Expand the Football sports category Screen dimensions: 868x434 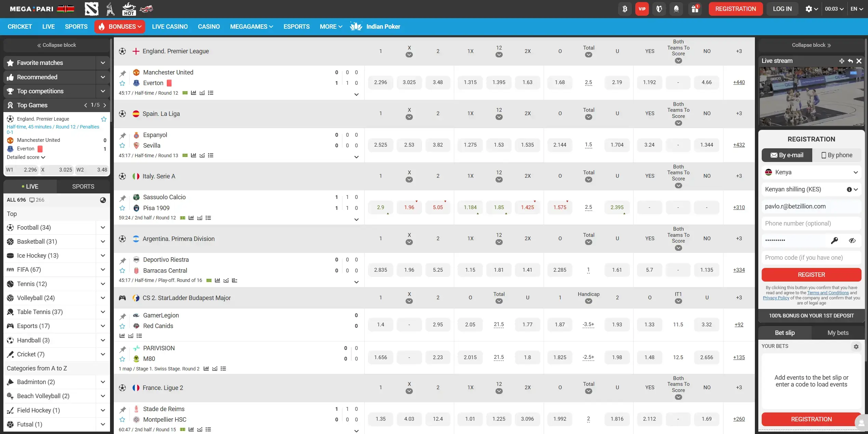(103, 228)
